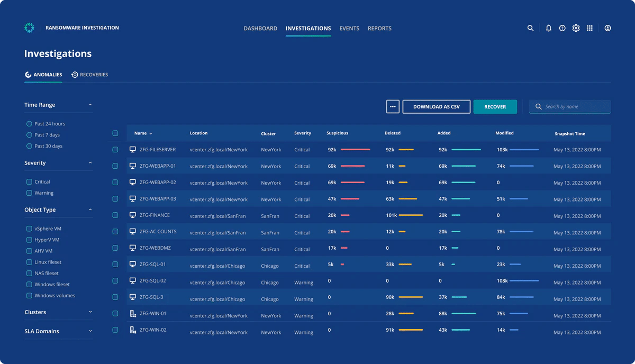The width and height of the screenshot is (635, 364).
Task: Check the Critical severity filter
Action: (29, 182)
